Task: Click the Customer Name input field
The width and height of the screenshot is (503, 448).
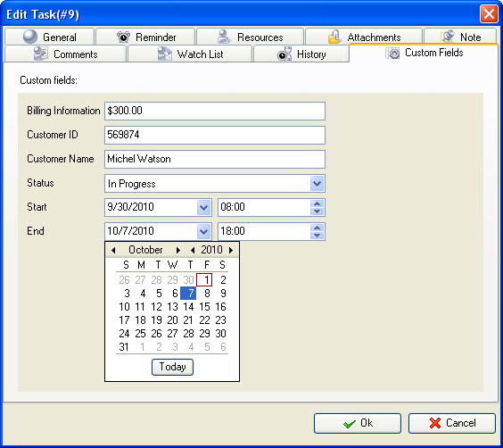Action: 215,159
